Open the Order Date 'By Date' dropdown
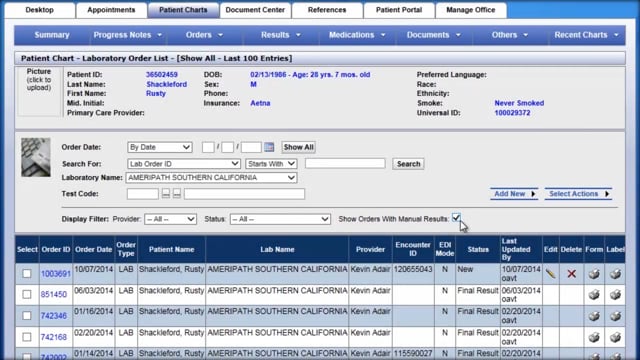 click(160, 147)
